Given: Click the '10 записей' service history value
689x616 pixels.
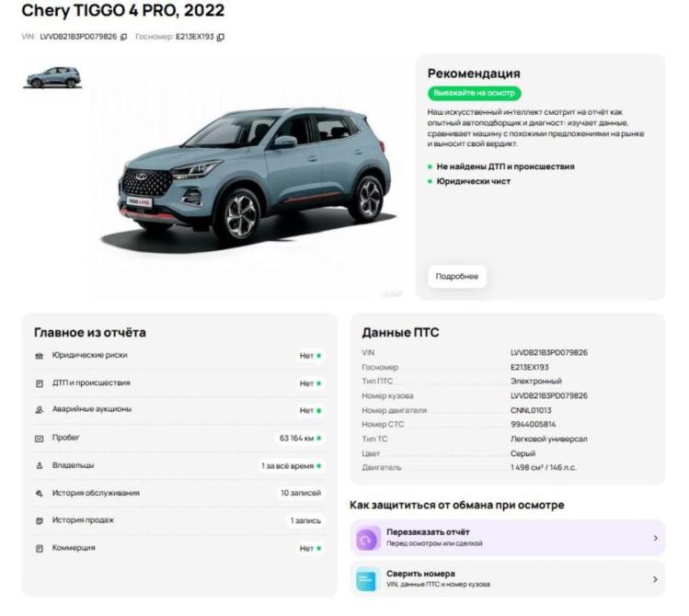Looking at the screenshot, I should click(301, 493).
